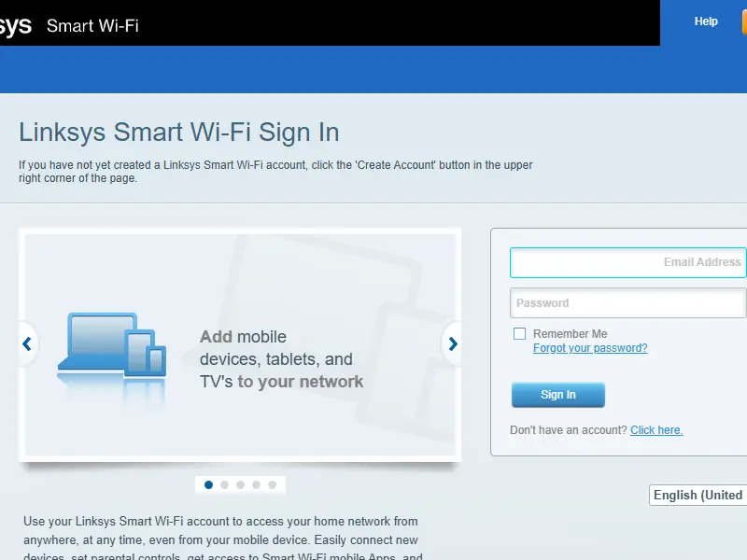Click the Linksys Smart Wi-Fi Sign In heading
The image size is (747, 560).
[179, 132]
